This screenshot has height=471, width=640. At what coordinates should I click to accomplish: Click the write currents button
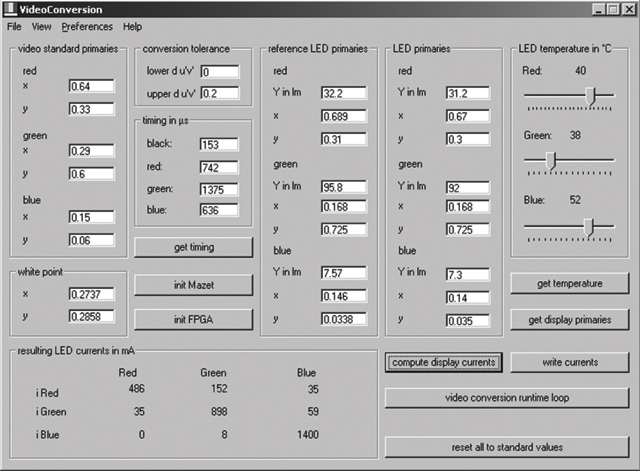[x=570, y=361]
